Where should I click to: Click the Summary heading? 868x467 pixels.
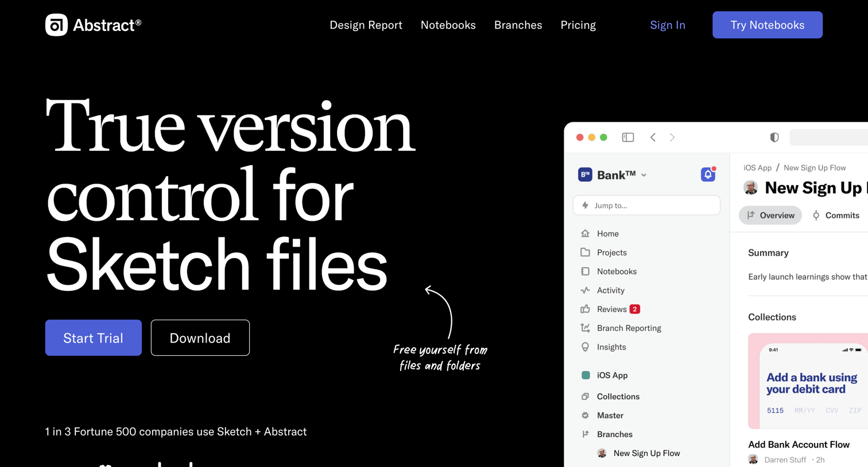click(x=768, y=252)
